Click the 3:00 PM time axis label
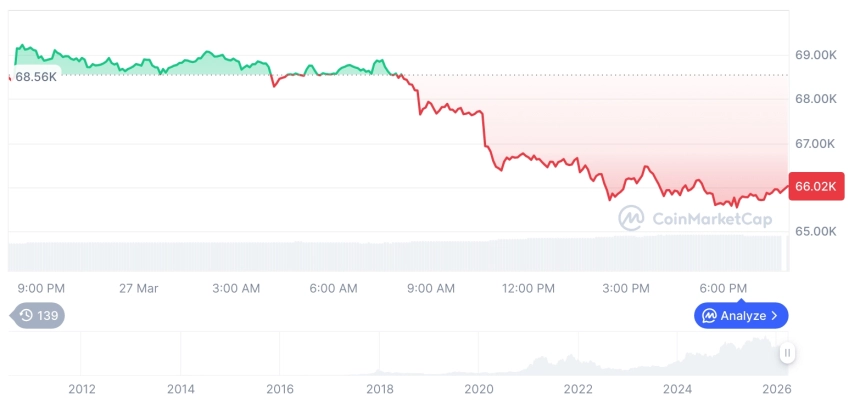Image resolution: width=860 pixels, height=401 pixels. tap(626, 288)
